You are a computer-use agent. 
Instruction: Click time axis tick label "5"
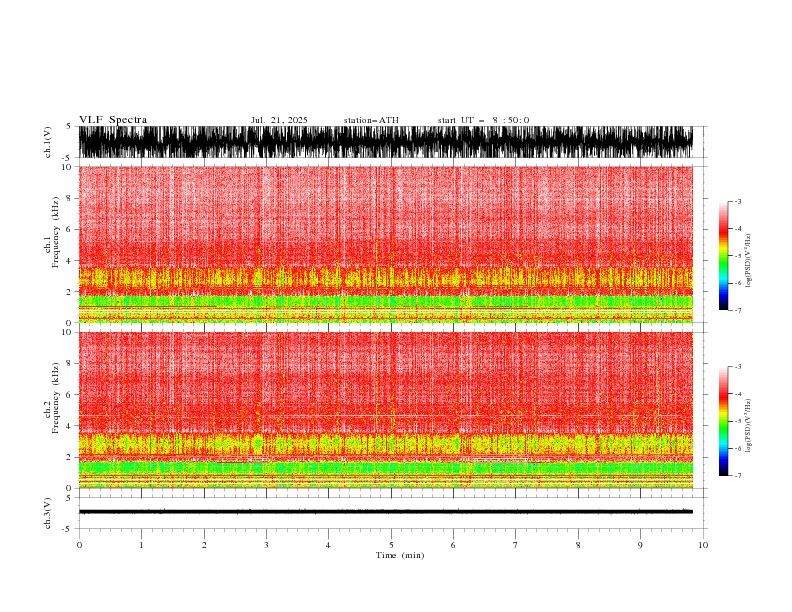(x=391, y=545)
